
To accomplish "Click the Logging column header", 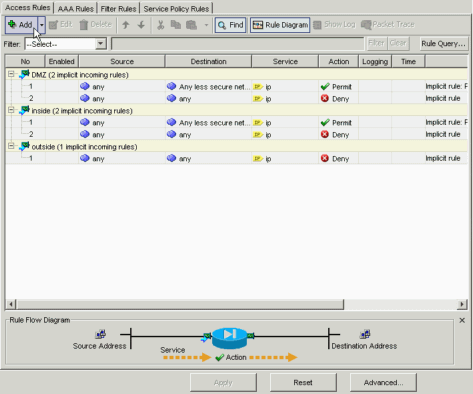I will coord(375,62).
